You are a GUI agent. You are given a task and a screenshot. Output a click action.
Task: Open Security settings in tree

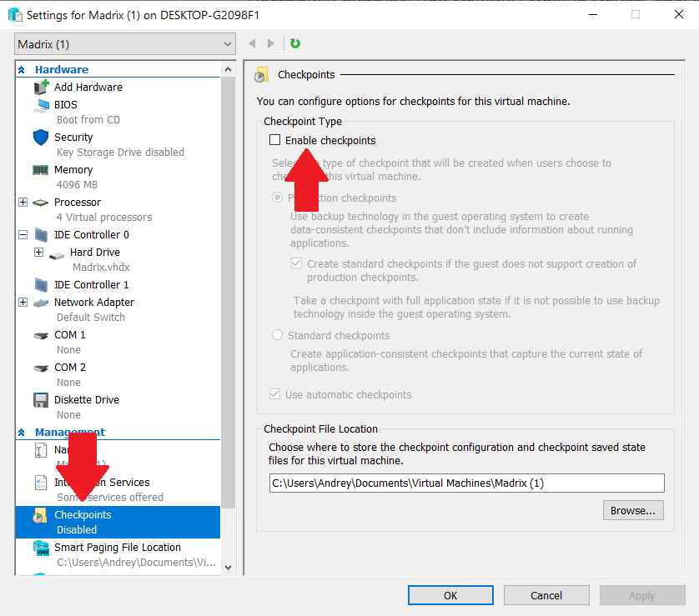(73, 138)
